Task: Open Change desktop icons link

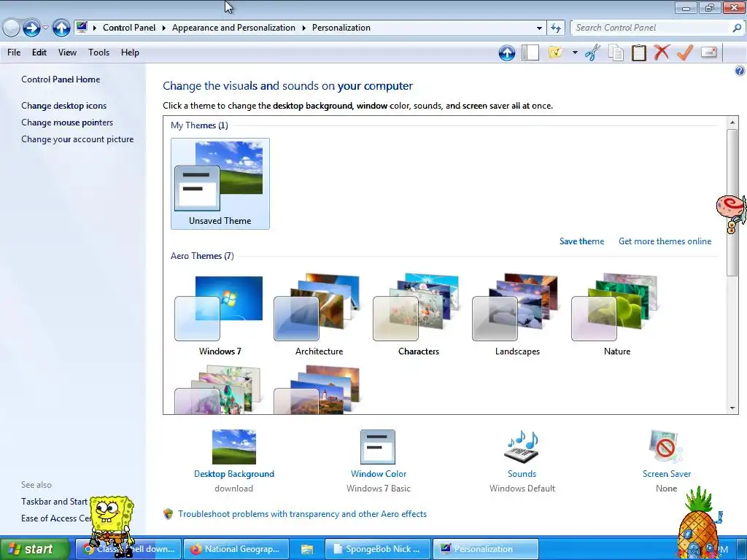Action: point(64,106)
